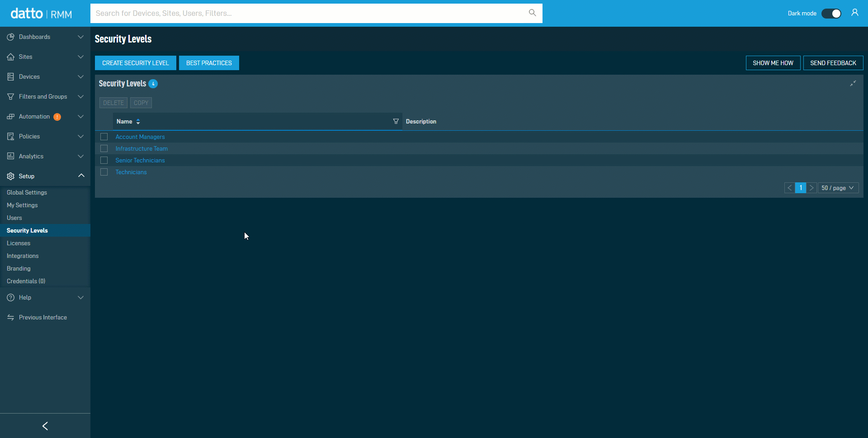This screenshot has width=868, height=438.
Task: Select page 1 in pagination
Action: coord(801,188)
